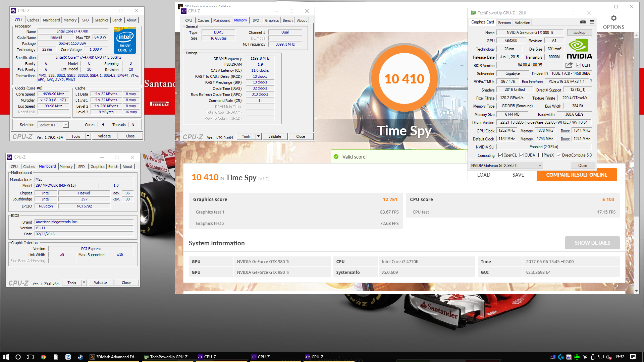644x362 pixels.
Task: Click the LOAD button in 3DMark
Action: [483, 175]
